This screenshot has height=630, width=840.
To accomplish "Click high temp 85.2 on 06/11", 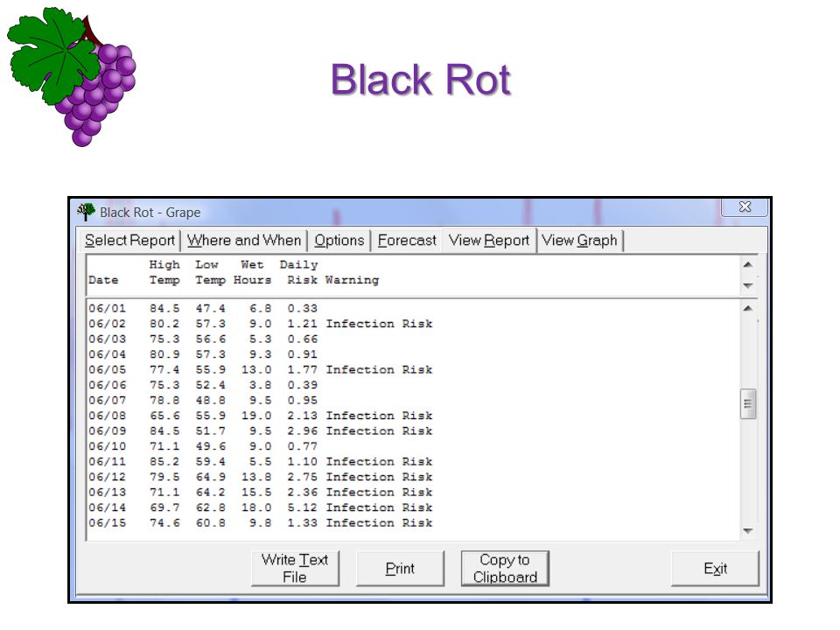I will [x=164, y=462].
